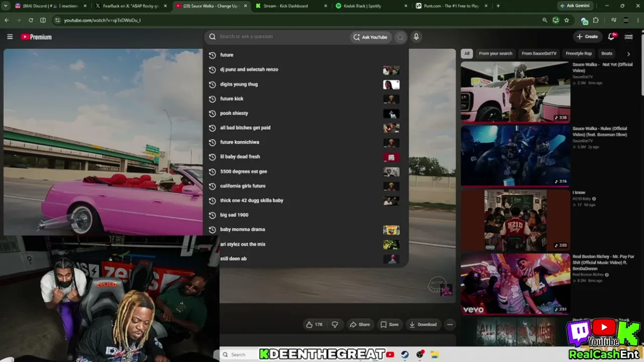Click the microphone voice search icon
Image resolution: width=644 pixels, height=362 pixels.
[x=416, y=37]
